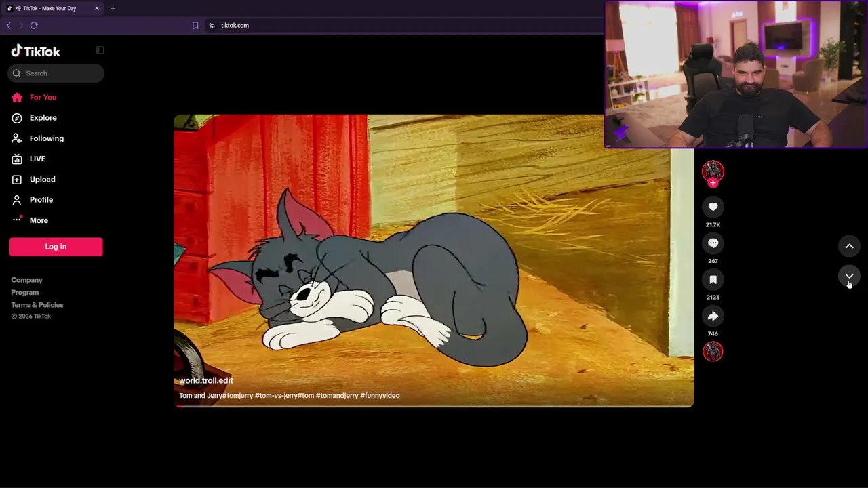The width and height of the screenshot is (868, 488).
Task: Open the LIVE section
Action: tap(37, 159)
